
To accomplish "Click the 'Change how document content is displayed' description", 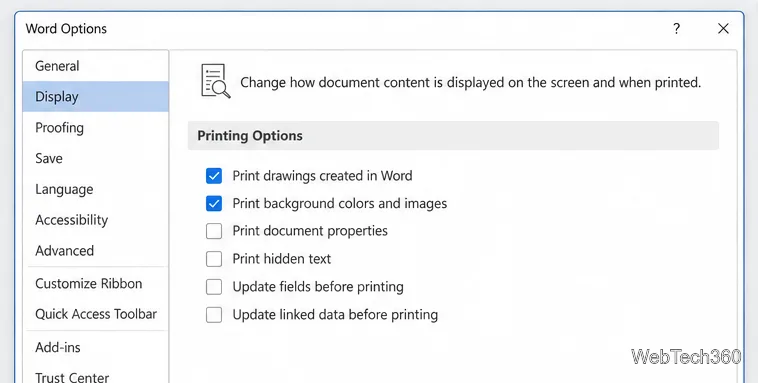I will pyautogui.click(x=470, y=83).
